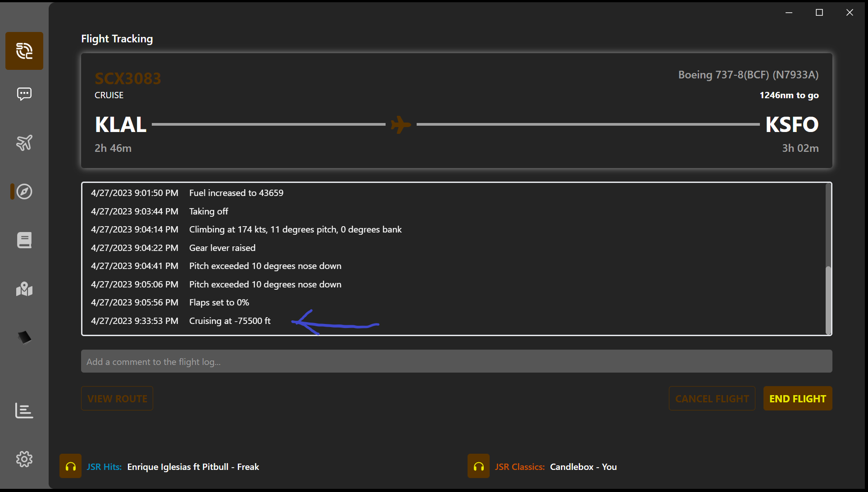
Task: Click the plane progress marker on route
Action: [x=400, y=124]
